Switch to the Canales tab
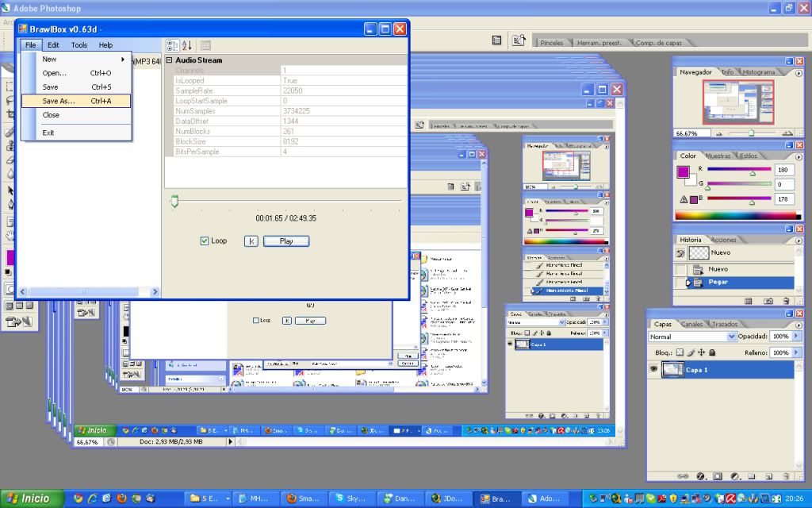Screen dimensions: 812x508 point(691,324)
